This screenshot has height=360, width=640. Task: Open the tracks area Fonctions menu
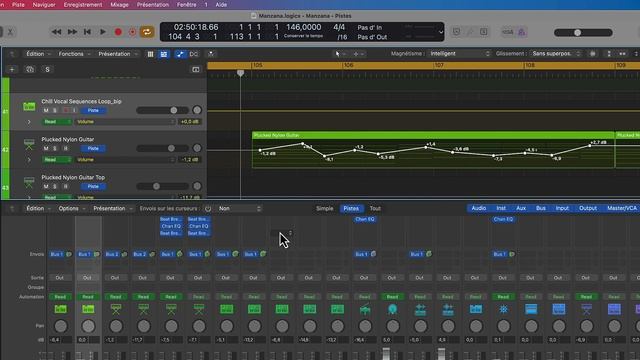(74, 54)
